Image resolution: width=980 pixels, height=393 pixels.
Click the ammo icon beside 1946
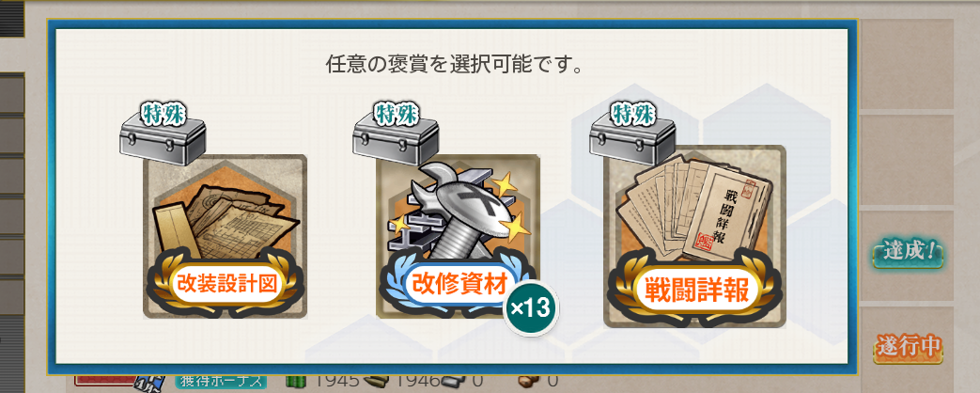(x=375, y=380)
